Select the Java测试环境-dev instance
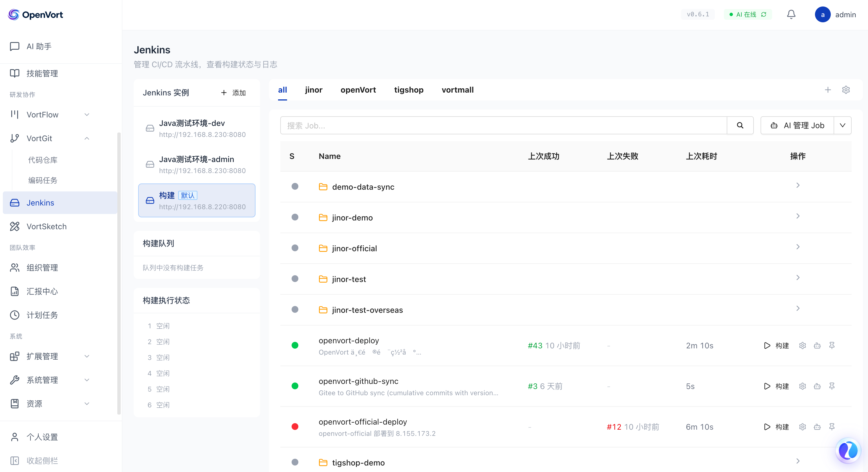 coord(197,128)
